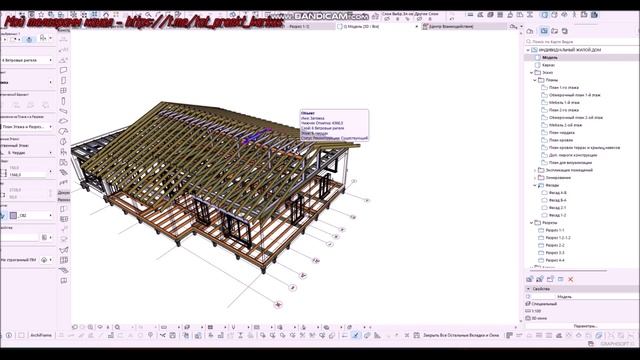The image size is (640, 360).
Task: Select Разрез 1-1 in Navigator tree
Action: [555, 230]
